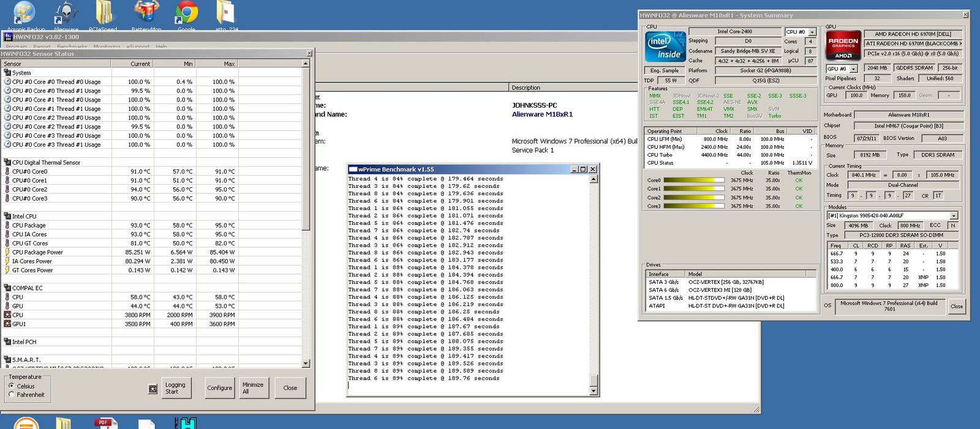This screenshot has height=429, width=980.
Task: Click the thermometer icon beside CPU#0 Core0
Action: (7, 172)
